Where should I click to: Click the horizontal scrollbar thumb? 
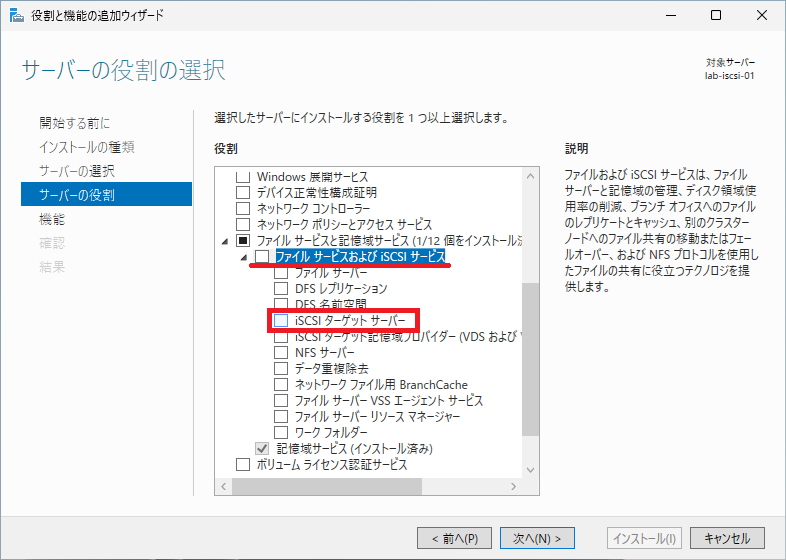(x=327, y=486)
